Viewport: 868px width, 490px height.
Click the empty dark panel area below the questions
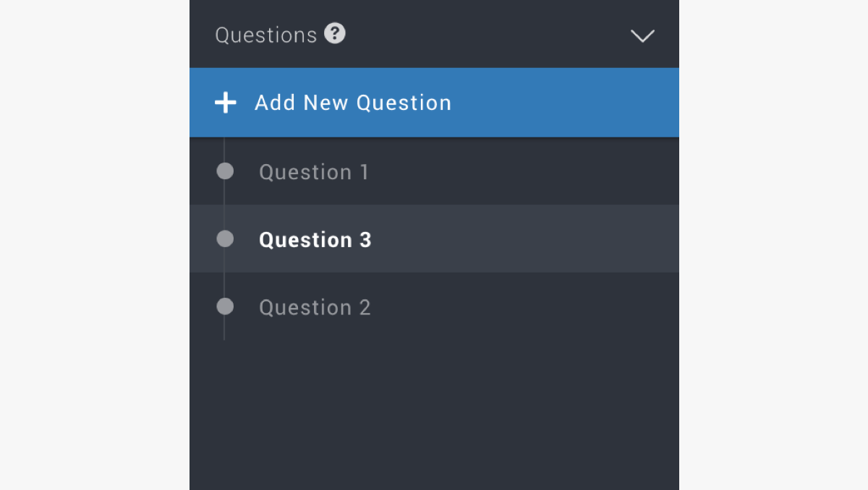click(x=434, y=415)
